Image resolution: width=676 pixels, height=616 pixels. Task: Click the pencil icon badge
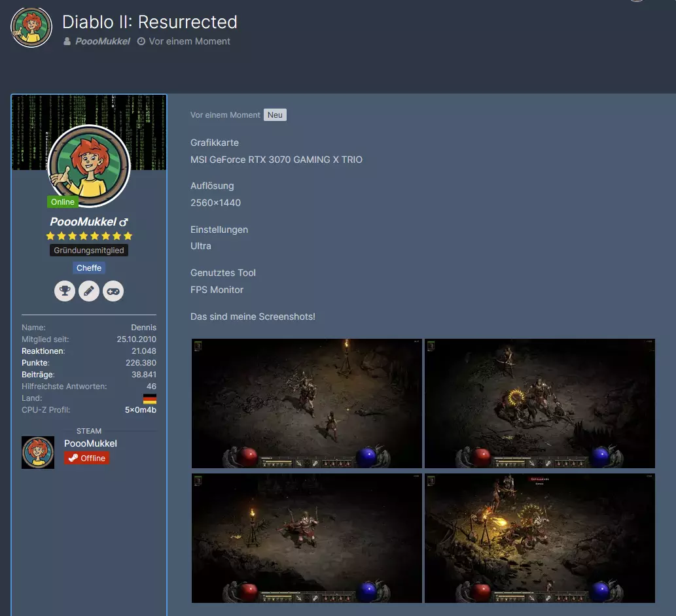(x=89, y=291)
